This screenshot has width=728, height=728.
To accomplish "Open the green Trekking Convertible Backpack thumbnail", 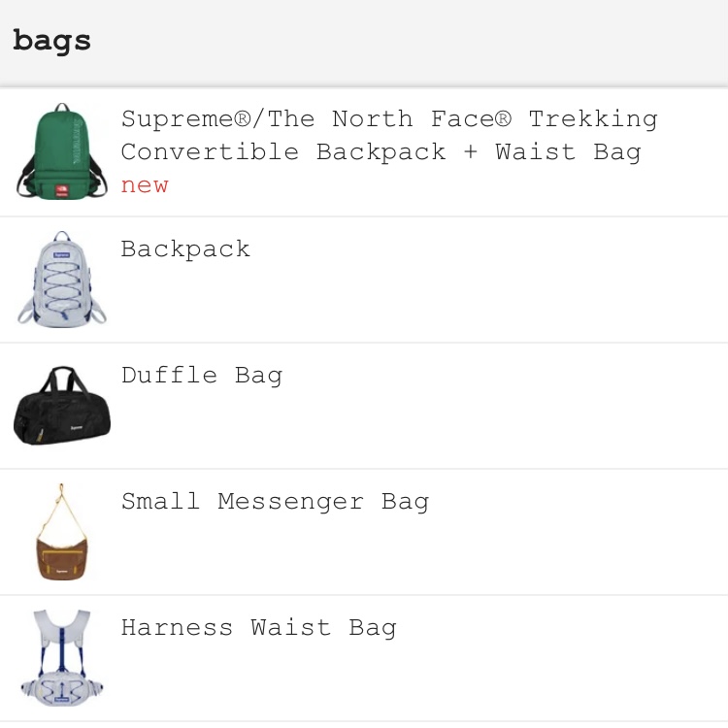I will coord(62,152).
